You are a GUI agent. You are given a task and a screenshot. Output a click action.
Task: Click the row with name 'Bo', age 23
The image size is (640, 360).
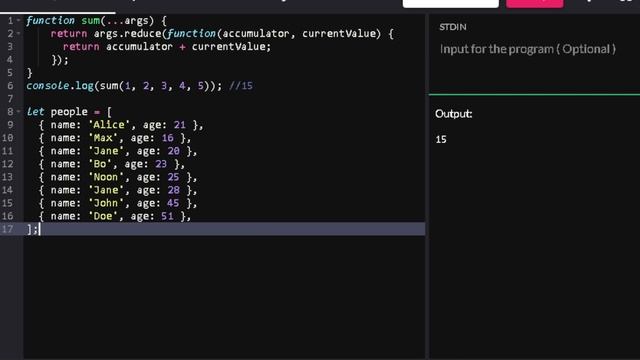click(x=112, y=164)
